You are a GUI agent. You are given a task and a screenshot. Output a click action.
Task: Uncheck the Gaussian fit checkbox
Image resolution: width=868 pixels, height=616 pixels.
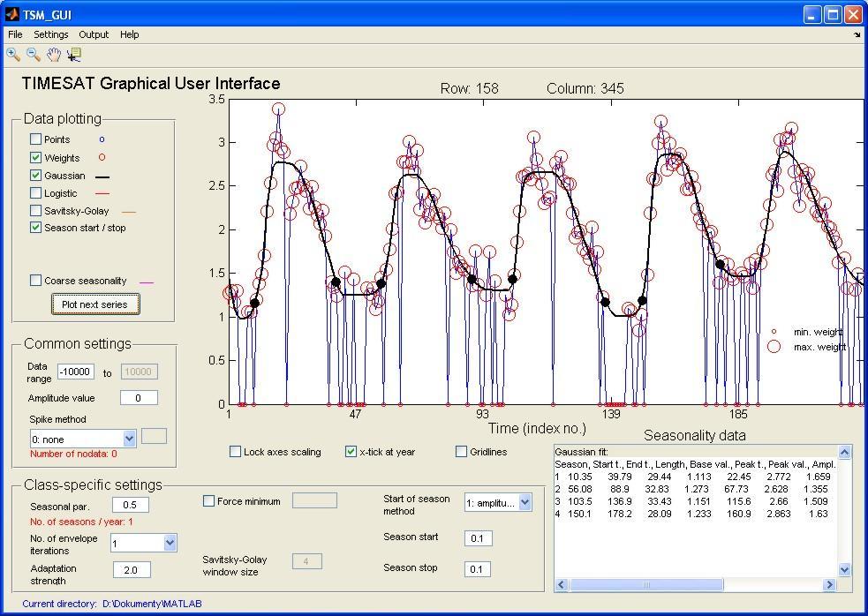(35, 176)
